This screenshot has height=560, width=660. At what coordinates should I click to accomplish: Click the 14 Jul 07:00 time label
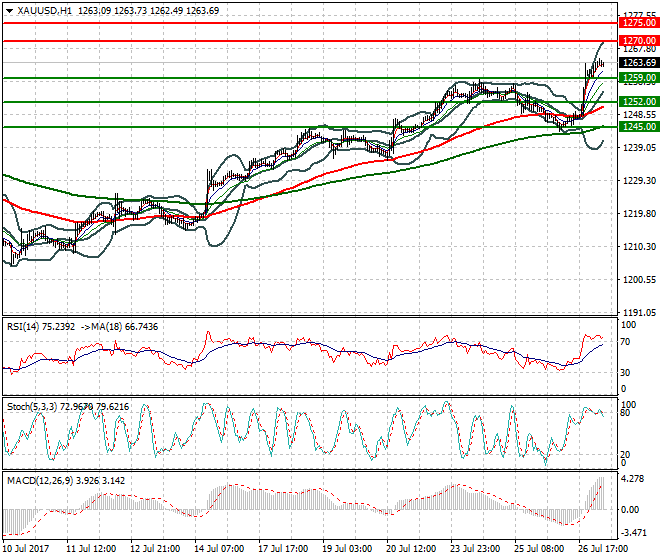click(x=219, y=549)
